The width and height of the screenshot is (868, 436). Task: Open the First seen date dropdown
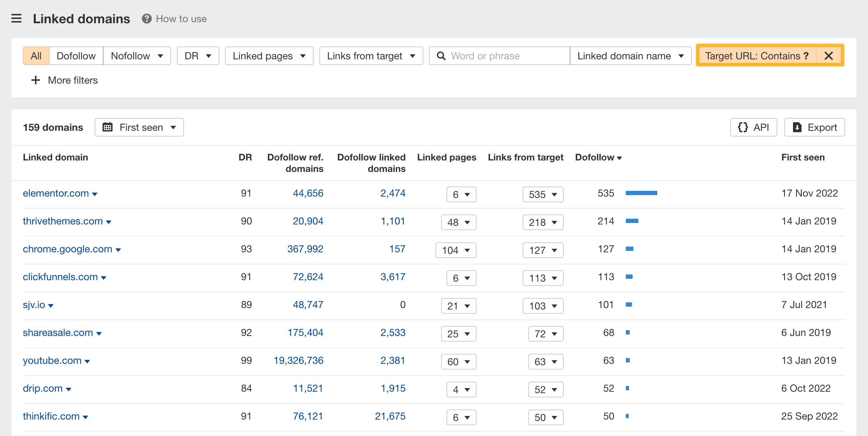[x=139, y=127]
